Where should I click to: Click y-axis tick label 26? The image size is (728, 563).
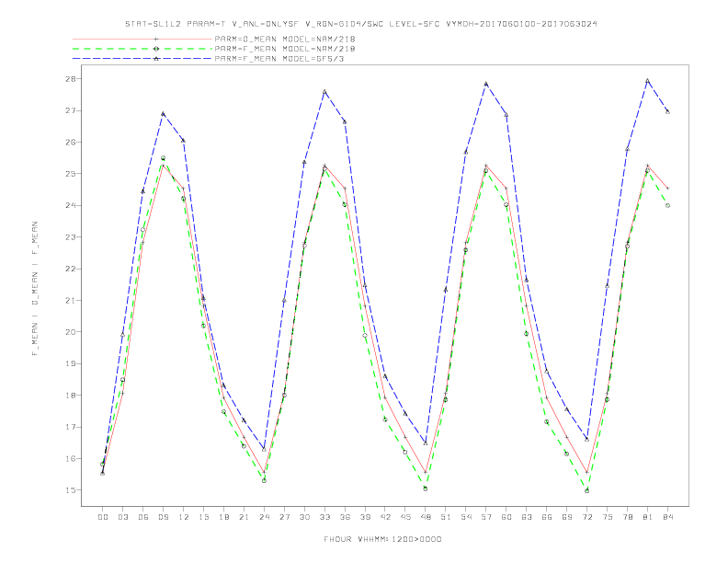pos(70,143)
